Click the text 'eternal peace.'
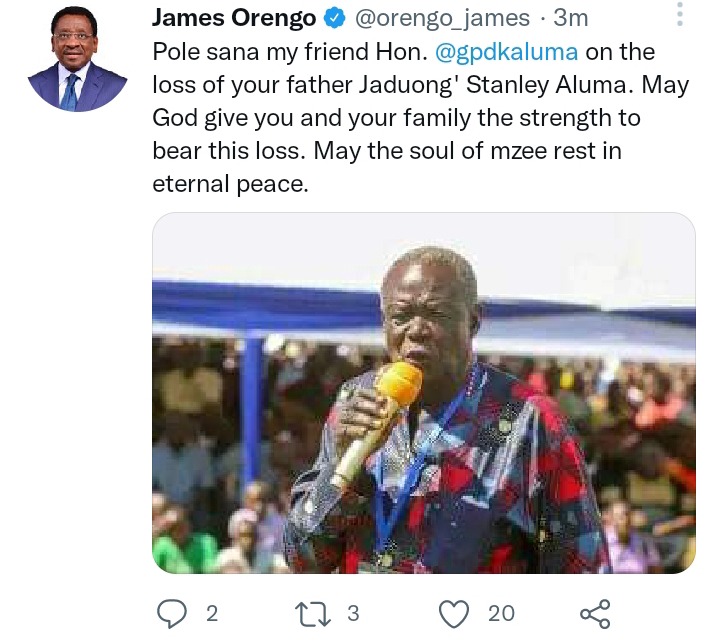The width and height of the screenshot is (720, 641). 230,185
